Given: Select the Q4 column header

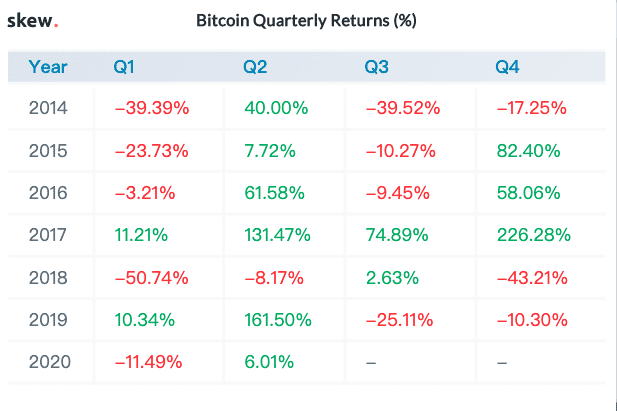Looking at the screenshot, I should (x=507, y=67).
